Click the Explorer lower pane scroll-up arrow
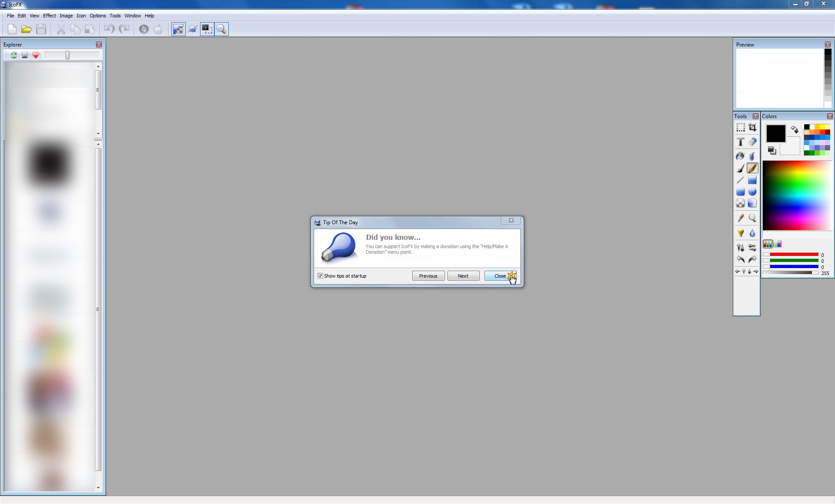The height and width of the screenshot is (504, 835). coord(98,144)
